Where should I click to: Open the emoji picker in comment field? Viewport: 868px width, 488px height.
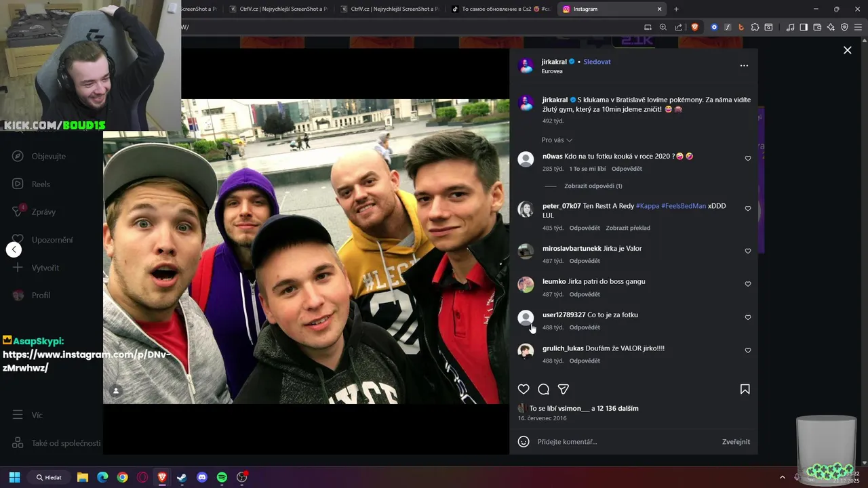[524, 441]
